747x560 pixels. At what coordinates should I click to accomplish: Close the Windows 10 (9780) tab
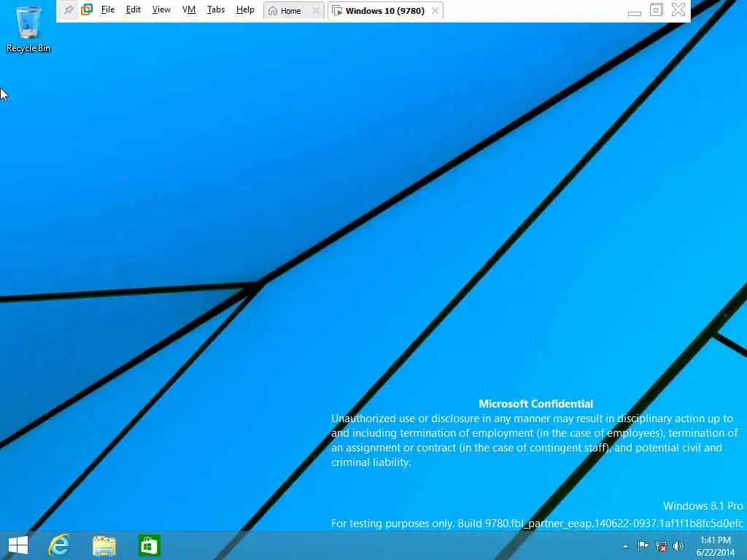(435, 10)
